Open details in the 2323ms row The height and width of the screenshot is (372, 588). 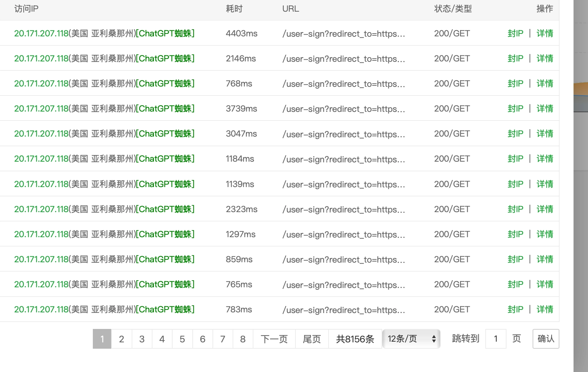545,209
